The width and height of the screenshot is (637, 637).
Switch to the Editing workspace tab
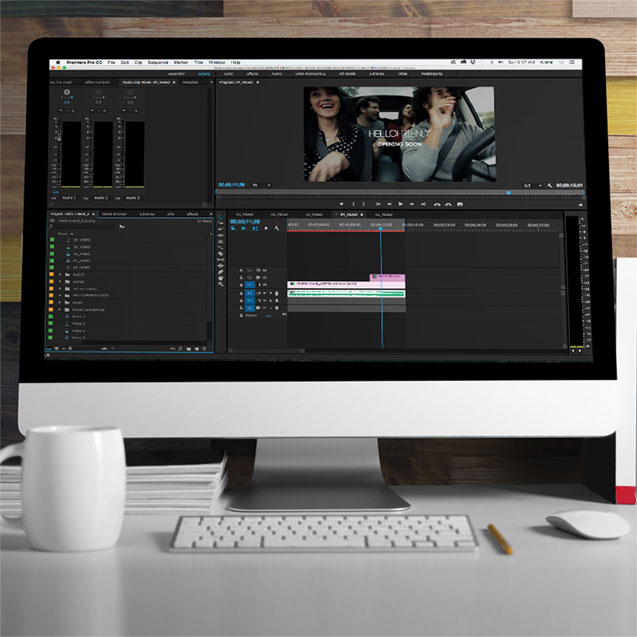point(203,73)
